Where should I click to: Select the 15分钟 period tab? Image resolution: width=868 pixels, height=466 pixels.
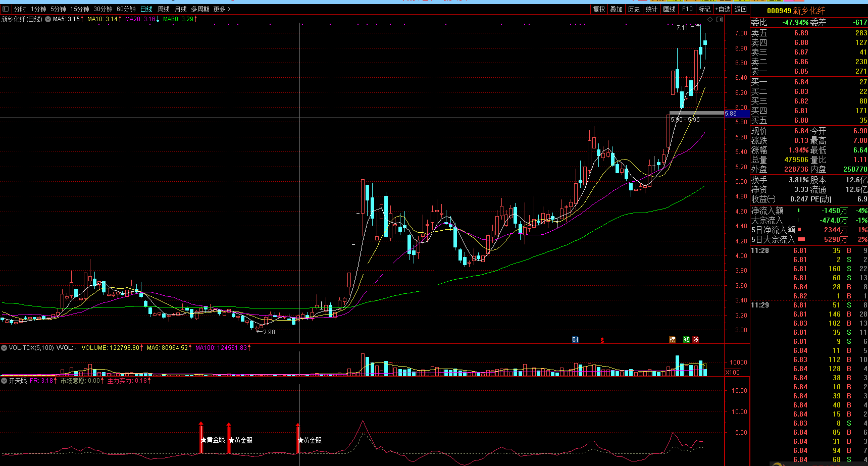click(80, 9)
